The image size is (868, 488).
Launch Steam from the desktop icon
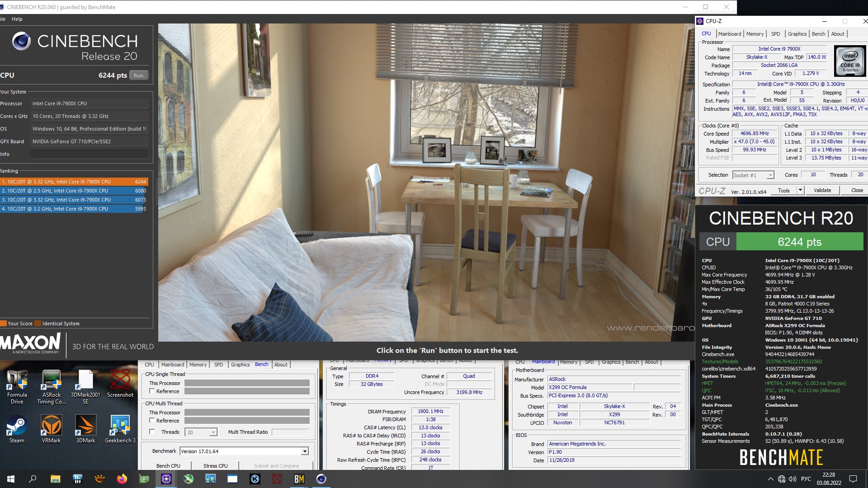17,429
